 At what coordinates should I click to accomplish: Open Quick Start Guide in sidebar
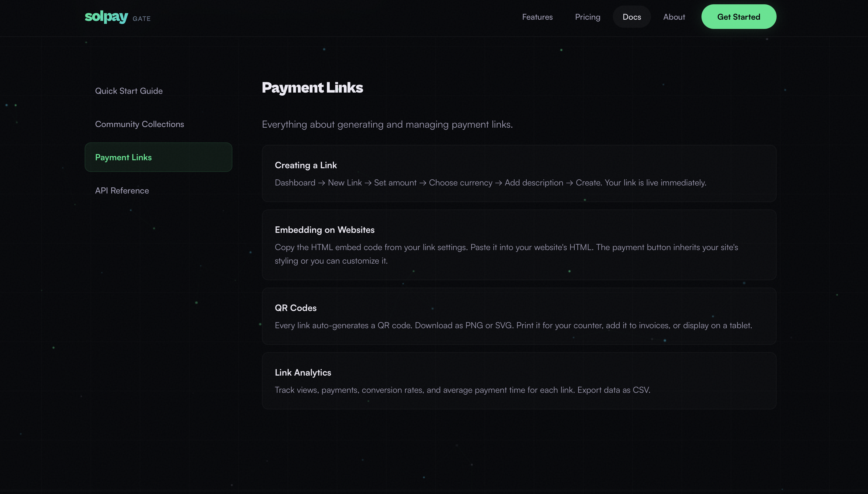[158, 91]
